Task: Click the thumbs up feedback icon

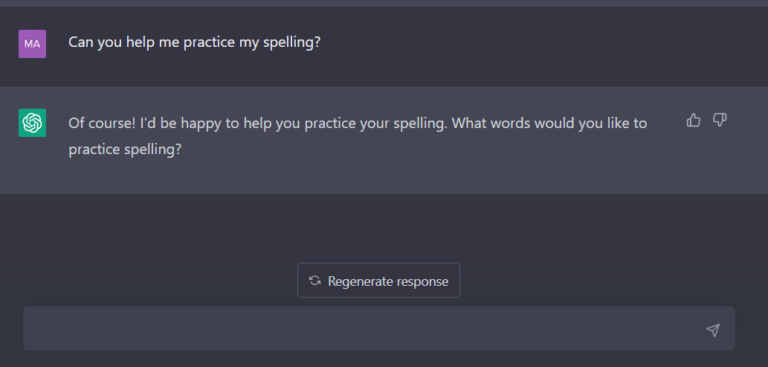Action: click(693, 120)
